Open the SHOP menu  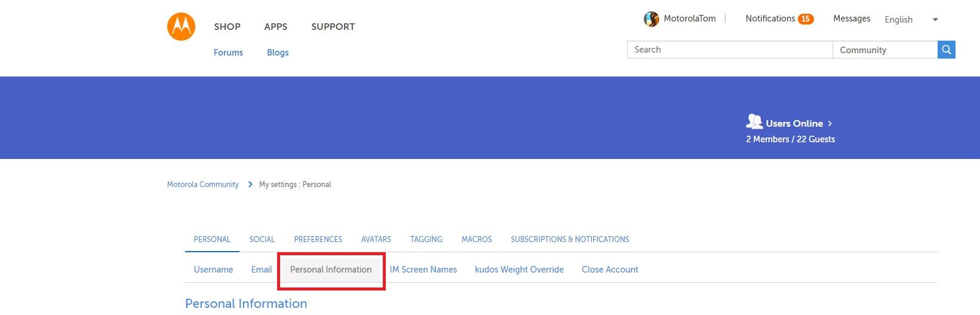pyautogui.click(x=228, y=26)
